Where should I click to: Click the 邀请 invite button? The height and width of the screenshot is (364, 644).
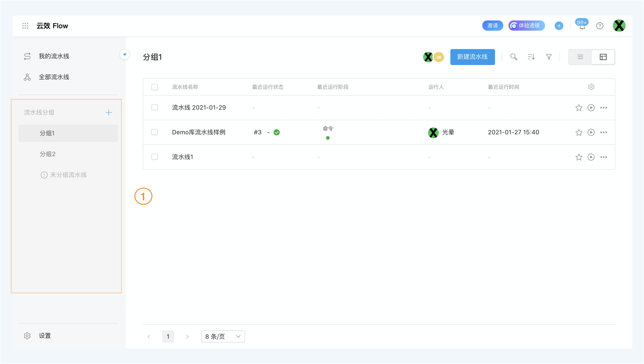coord(492,25)
